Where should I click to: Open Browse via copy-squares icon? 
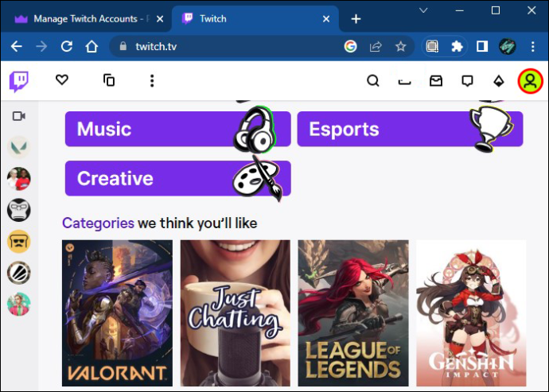[109, 80]
